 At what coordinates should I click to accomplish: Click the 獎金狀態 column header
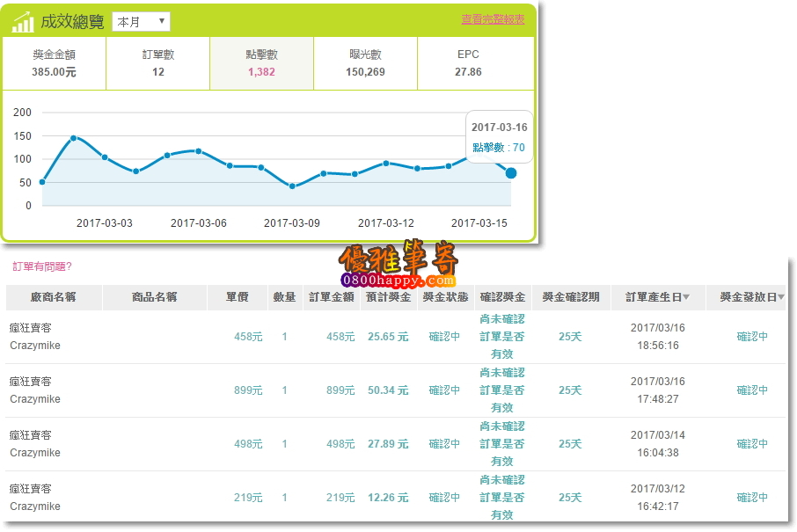click(x=445, y=297)
